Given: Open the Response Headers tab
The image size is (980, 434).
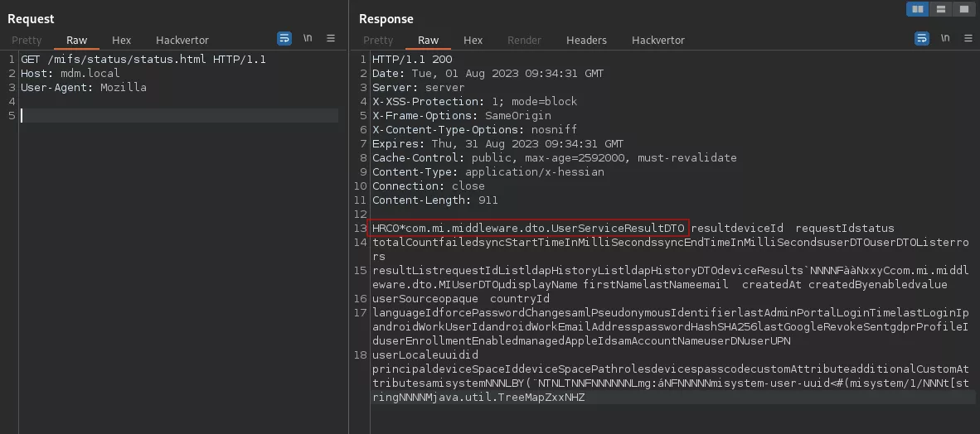Looking at the screenshot, I should [586, 40].
